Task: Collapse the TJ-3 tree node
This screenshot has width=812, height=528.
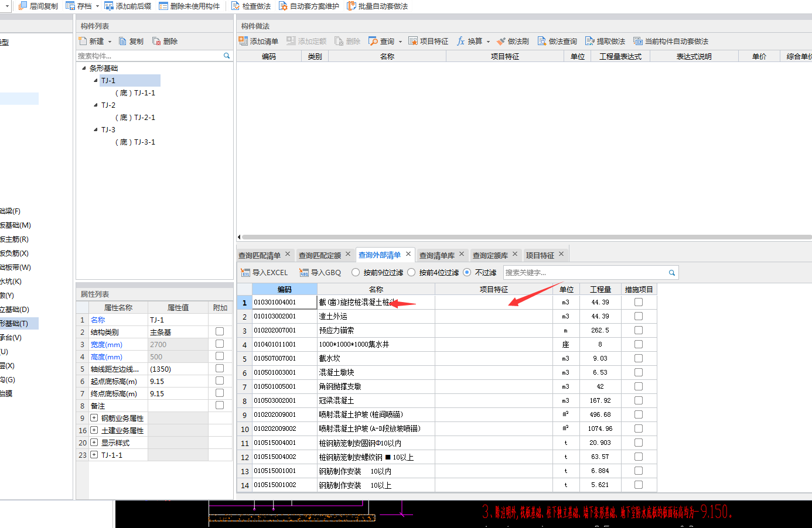Action: (95, 129)
